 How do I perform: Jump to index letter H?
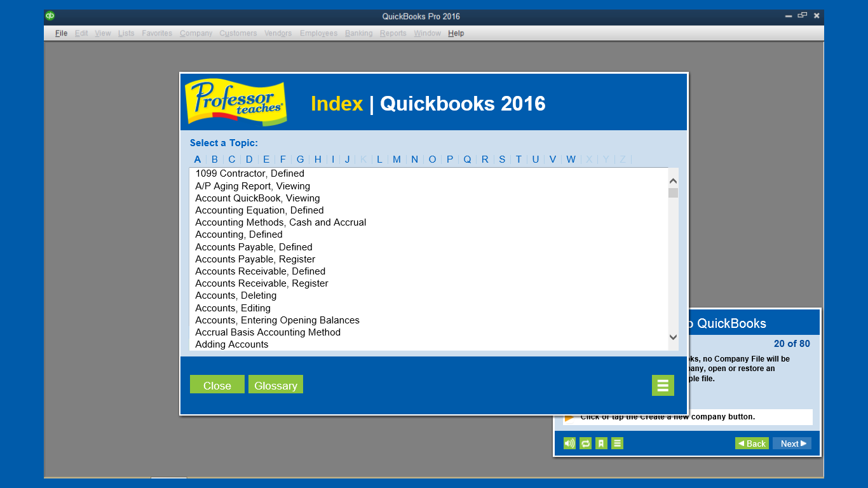pos(318,159)
